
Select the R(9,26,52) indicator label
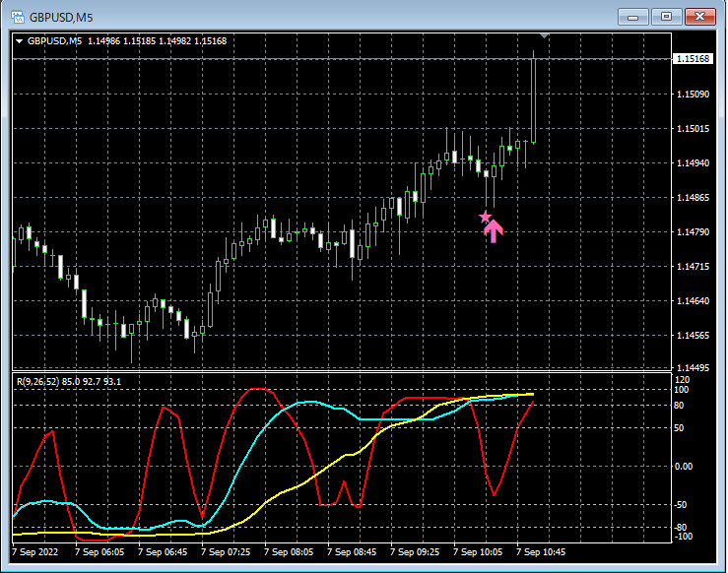pyautogui.click(x=37, y=382)
